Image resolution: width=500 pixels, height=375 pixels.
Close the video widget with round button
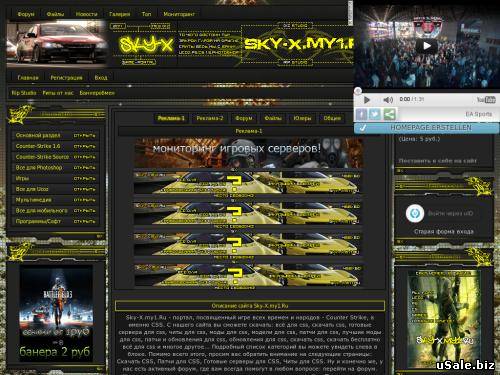tap(358, 91)
